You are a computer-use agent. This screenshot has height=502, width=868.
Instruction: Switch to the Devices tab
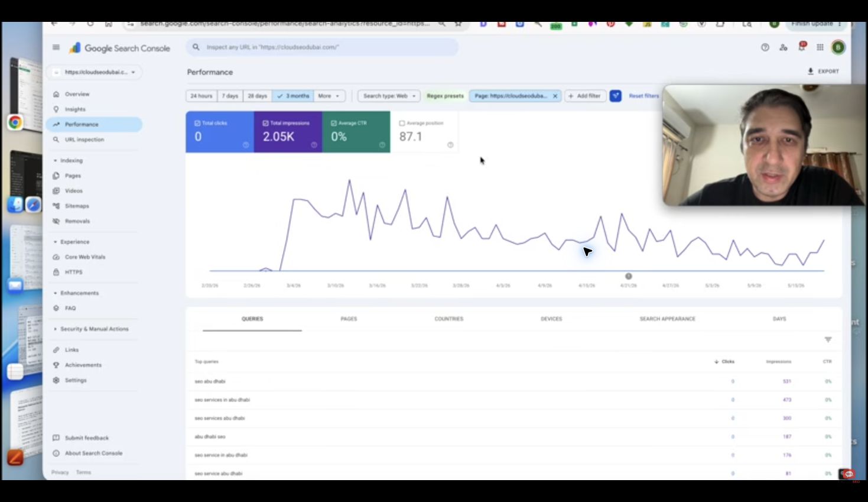551,319
